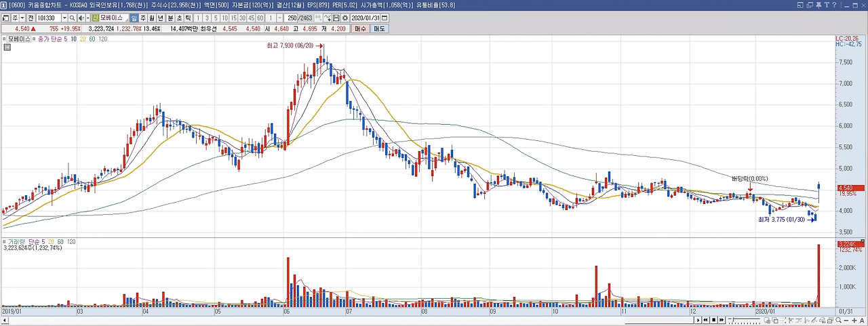Screen dimensions: 868x326
Task: Click the date field 2020/01/31
Action: click(366, 18)
